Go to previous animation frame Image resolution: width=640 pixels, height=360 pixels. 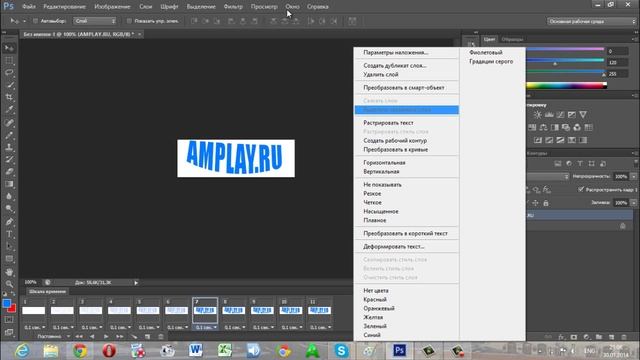click(x=92, y=337)
